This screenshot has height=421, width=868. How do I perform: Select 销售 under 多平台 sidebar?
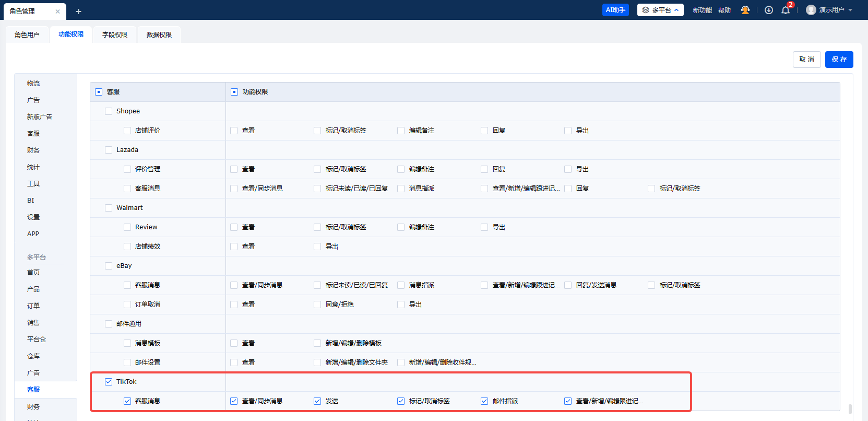pos(33,323)
